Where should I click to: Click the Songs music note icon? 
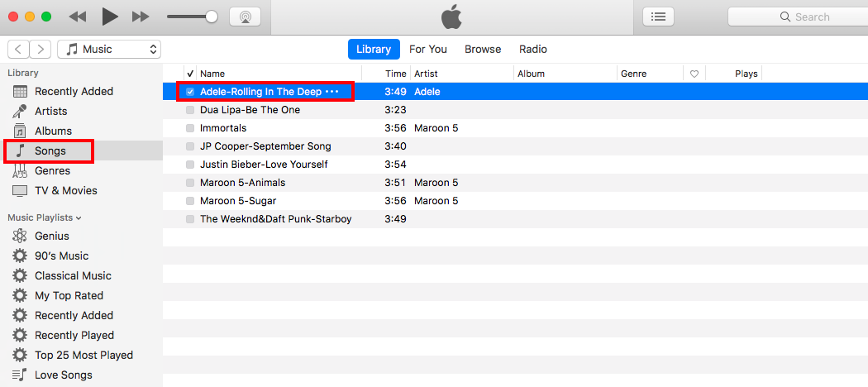coord(20,150)
